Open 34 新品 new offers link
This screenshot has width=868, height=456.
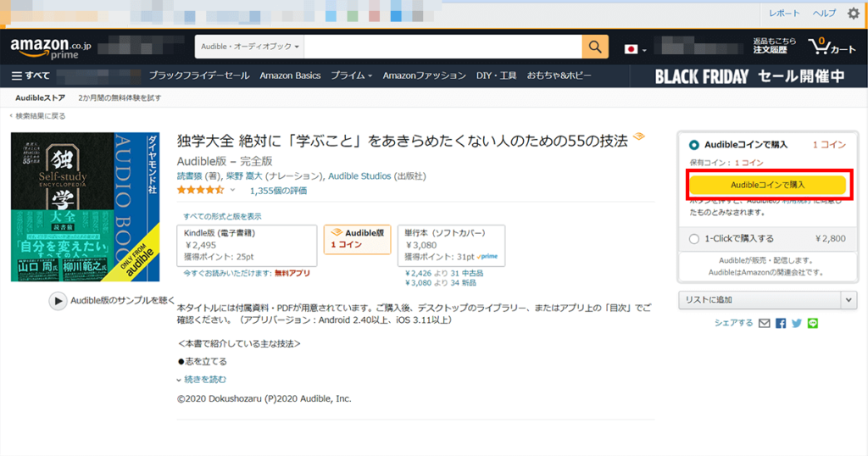tap(464, 283)
